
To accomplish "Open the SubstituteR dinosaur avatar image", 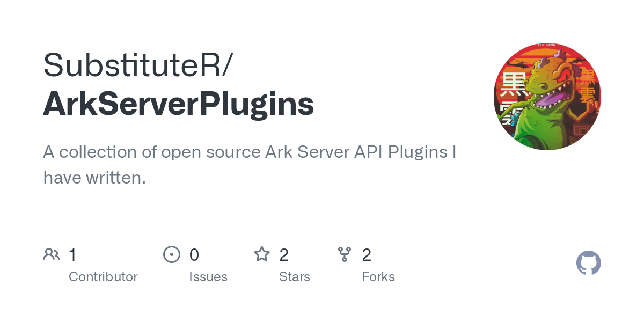I will (x=547, y=97).
